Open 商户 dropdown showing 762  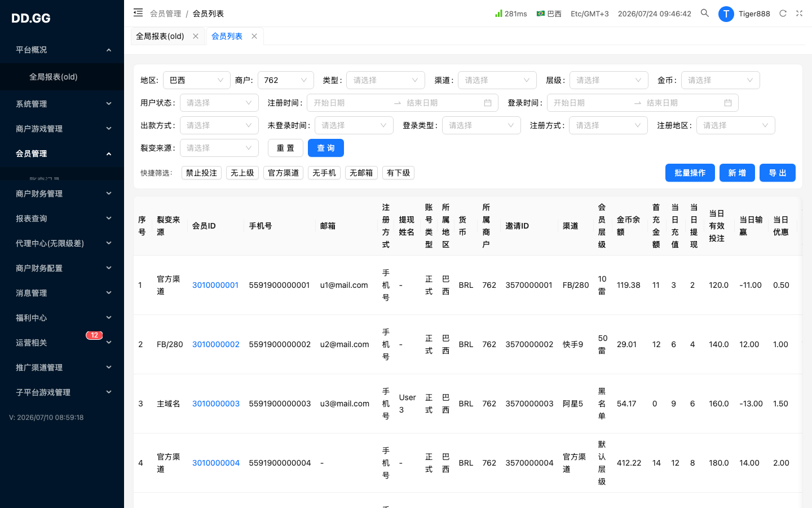[286, 80]
